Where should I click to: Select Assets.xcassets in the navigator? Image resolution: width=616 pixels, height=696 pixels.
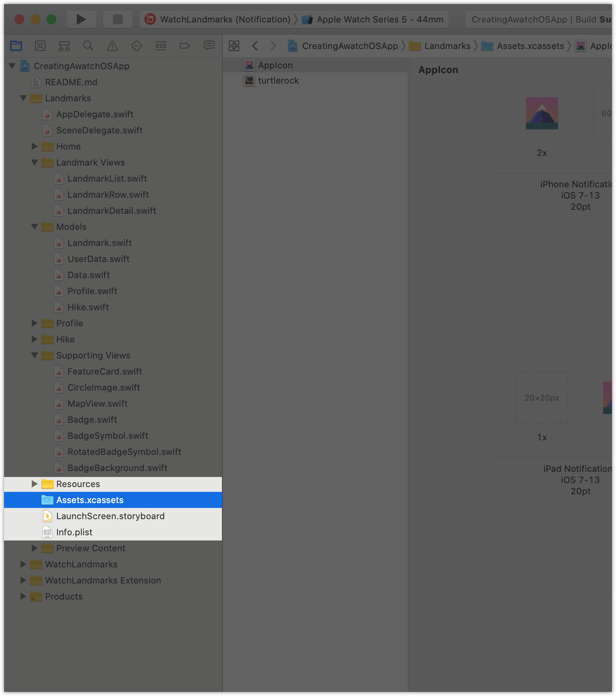click(113, 500)
